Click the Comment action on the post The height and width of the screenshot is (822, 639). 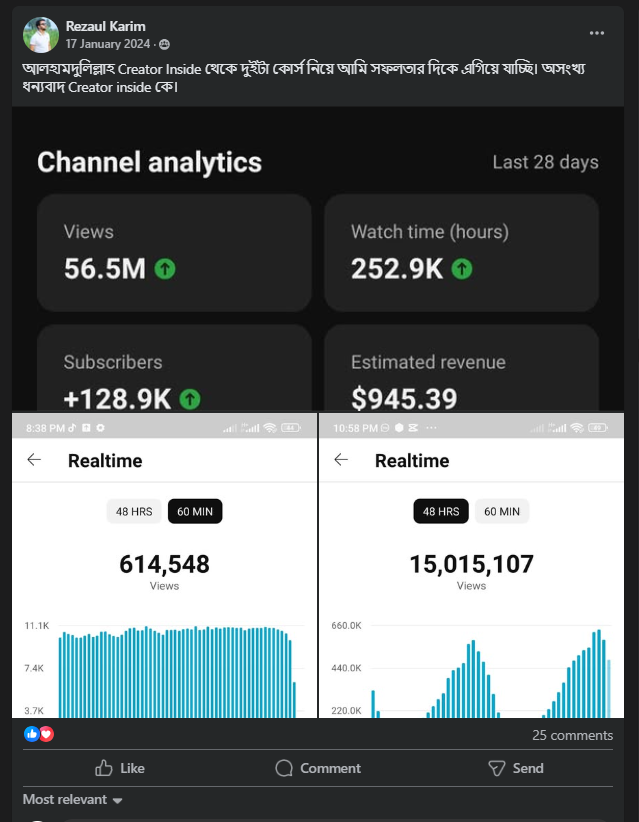318,768
